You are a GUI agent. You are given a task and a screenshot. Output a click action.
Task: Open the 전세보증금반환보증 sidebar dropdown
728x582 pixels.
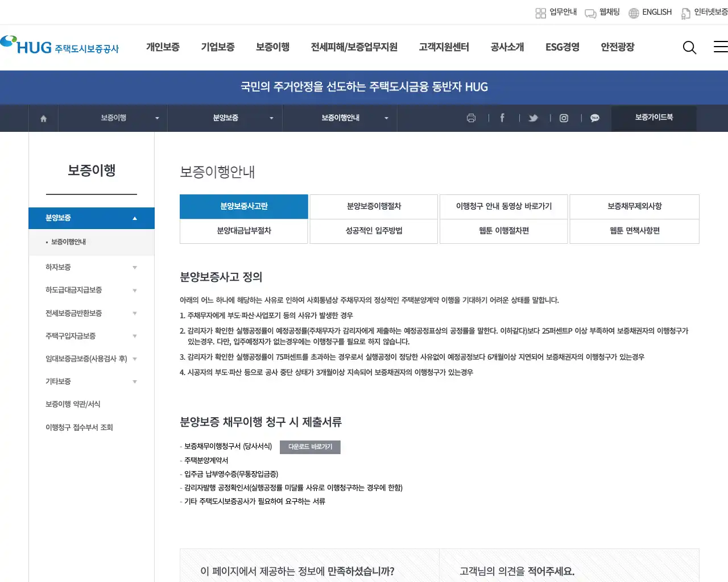coord(91,313)
